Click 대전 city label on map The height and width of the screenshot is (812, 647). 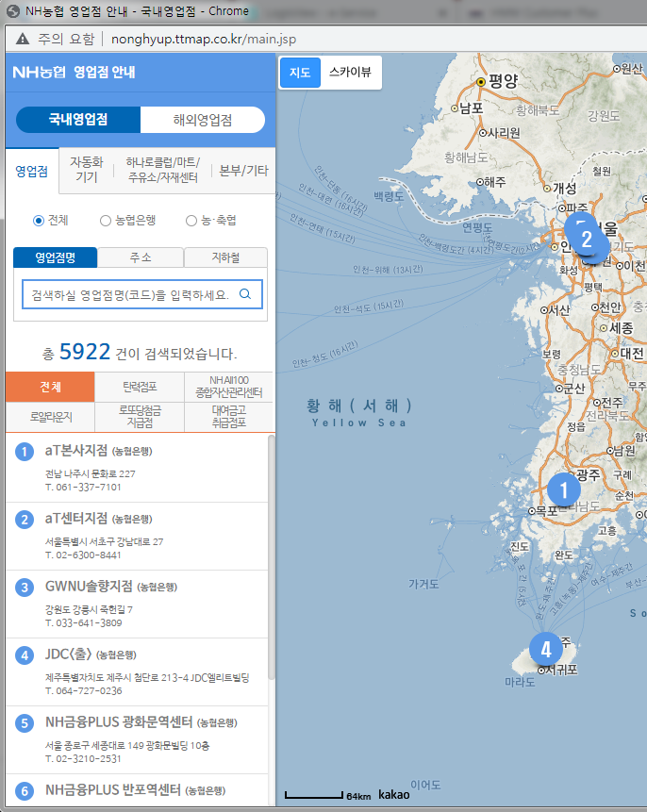click(x=632, y=354)
